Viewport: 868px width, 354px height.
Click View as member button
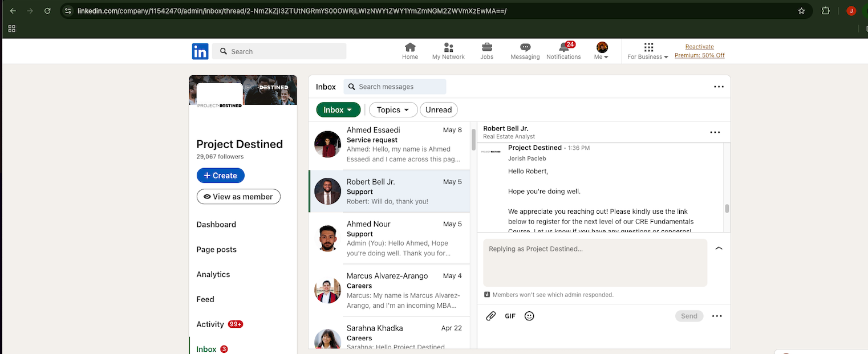[x=238, y=197]
